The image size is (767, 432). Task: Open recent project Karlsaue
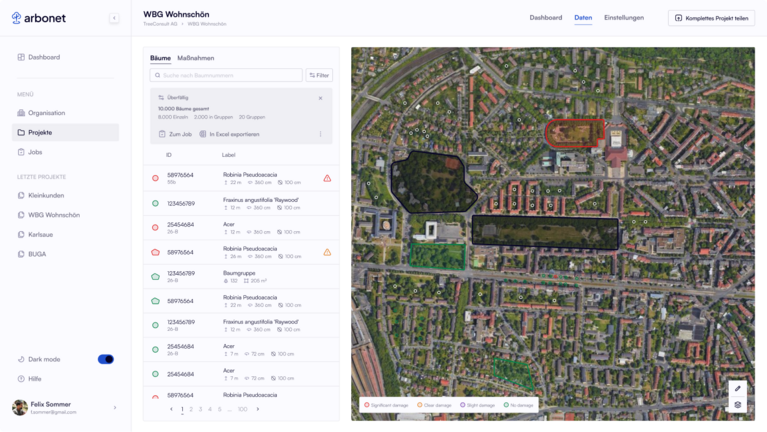click(x=35, y=234)
